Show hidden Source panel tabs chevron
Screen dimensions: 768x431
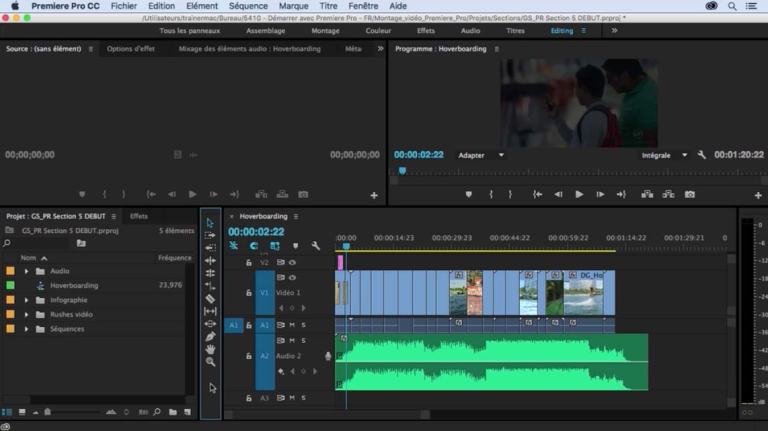tap(380, 48)
